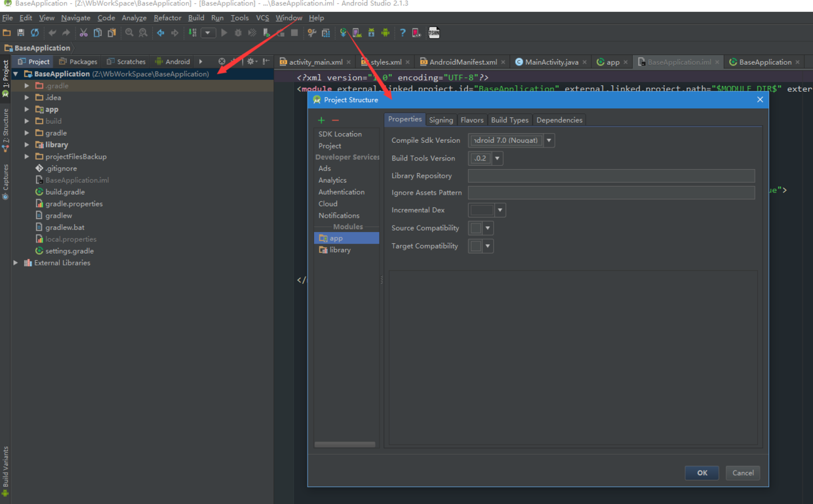Image resolution: width=813 pixels, height=504 pixels.
Task: Open the Compile Sdk Version dropdown
Action: (x=549, y=140)
